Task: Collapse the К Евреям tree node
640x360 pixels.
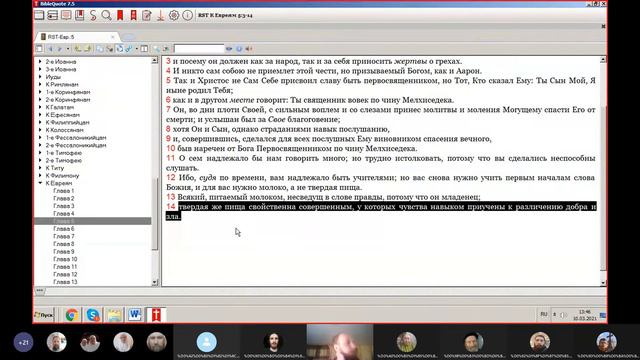Action: pos(40,183)
